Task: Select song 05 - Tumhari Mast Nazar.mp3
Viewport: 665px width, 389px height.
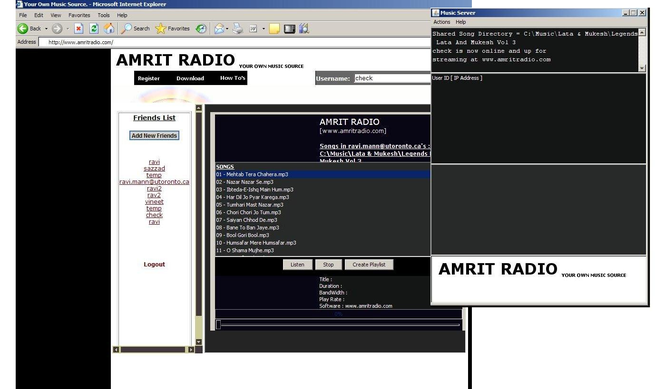Action: click(322, 205)
